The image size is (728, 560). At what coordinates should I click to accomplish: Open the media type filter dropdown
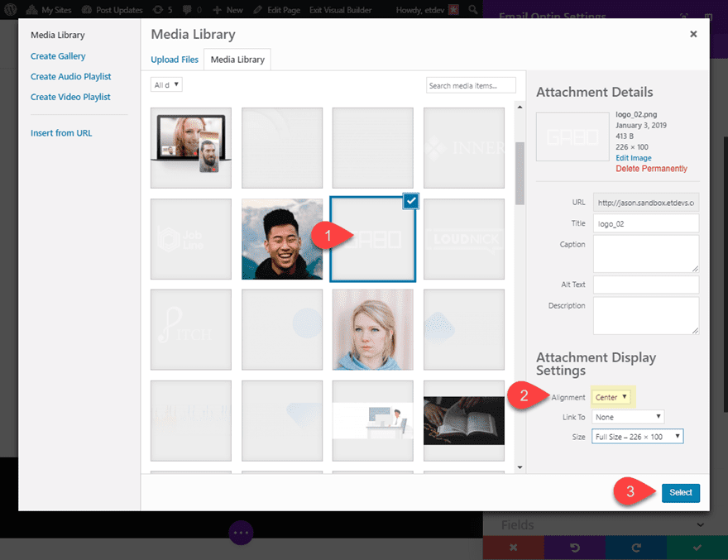[165, 84]
